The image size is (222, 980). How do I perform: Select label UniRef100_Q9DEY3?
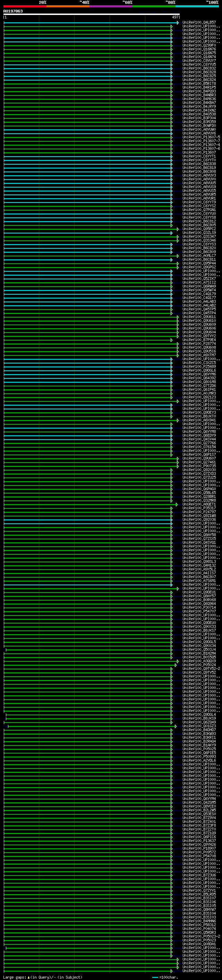(199, 412)
